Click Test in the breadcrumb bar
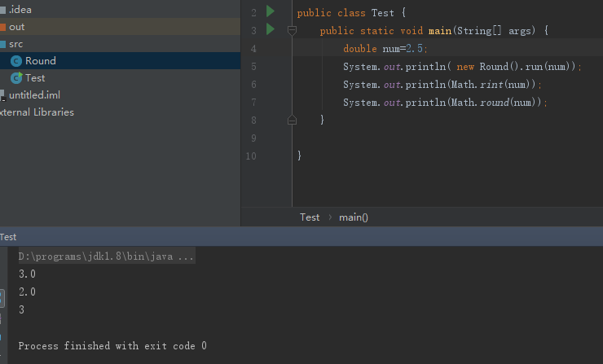 tap(310, 217)
